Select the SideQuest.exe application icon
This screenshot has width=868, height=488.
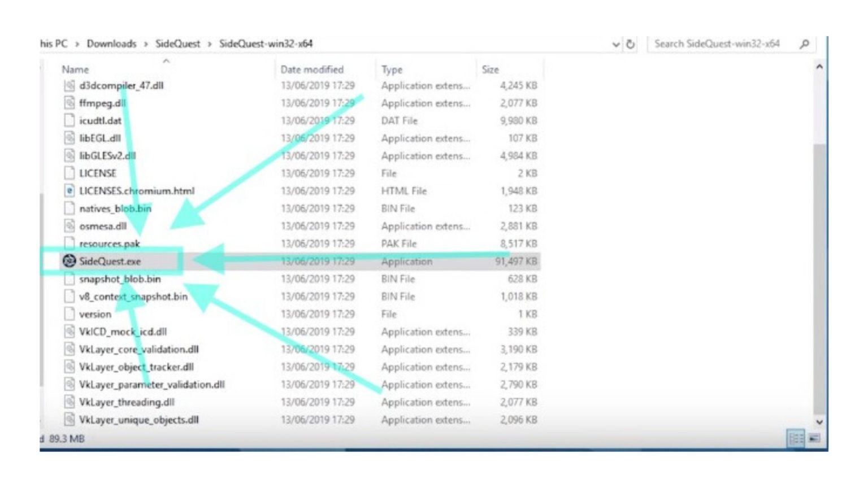pyautogui.click(x=69, y=261)
